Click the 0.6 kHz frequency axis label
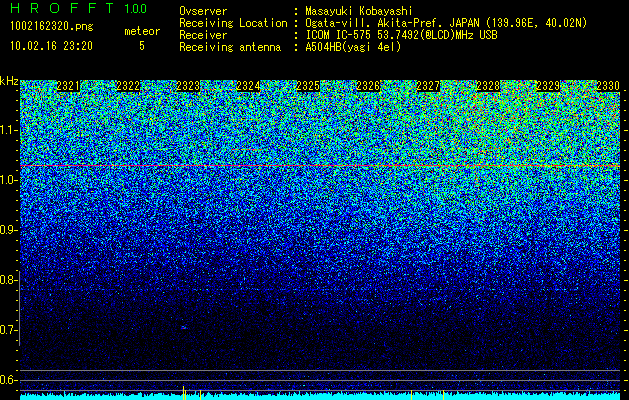The width and height of the screenshot is (629, 400). point(8,380)
